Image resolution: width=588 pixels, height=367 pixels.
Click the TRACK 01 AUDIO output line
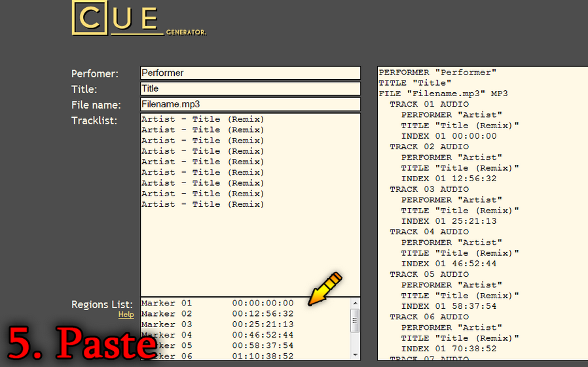point(429,105)
